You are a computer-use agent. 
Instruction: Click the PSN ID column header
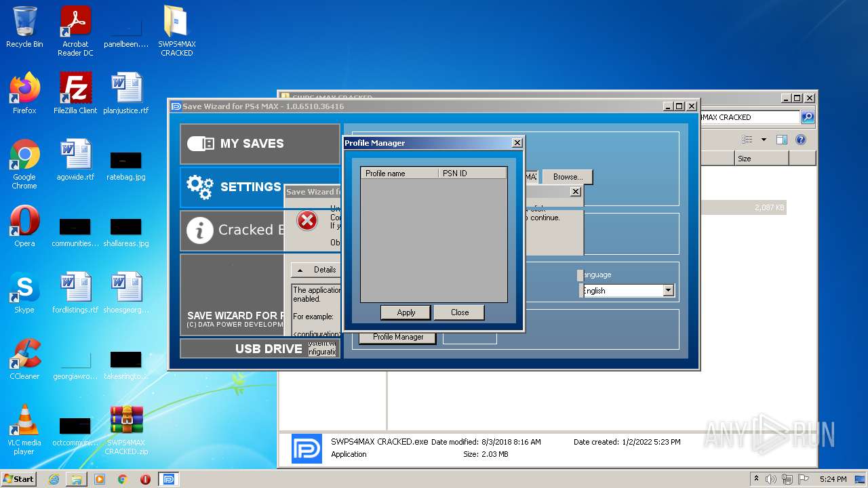[x=472, y=174]
